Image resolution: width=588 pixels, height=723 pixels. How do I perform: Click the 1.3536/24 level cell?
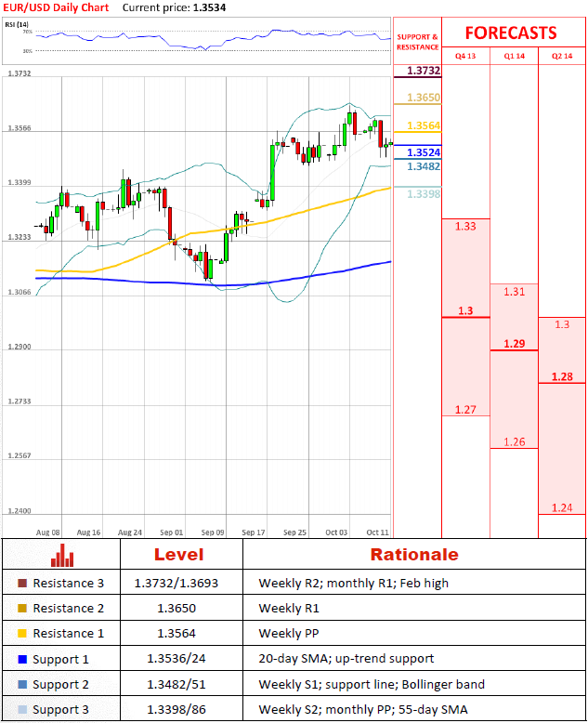tap(176, 659)
